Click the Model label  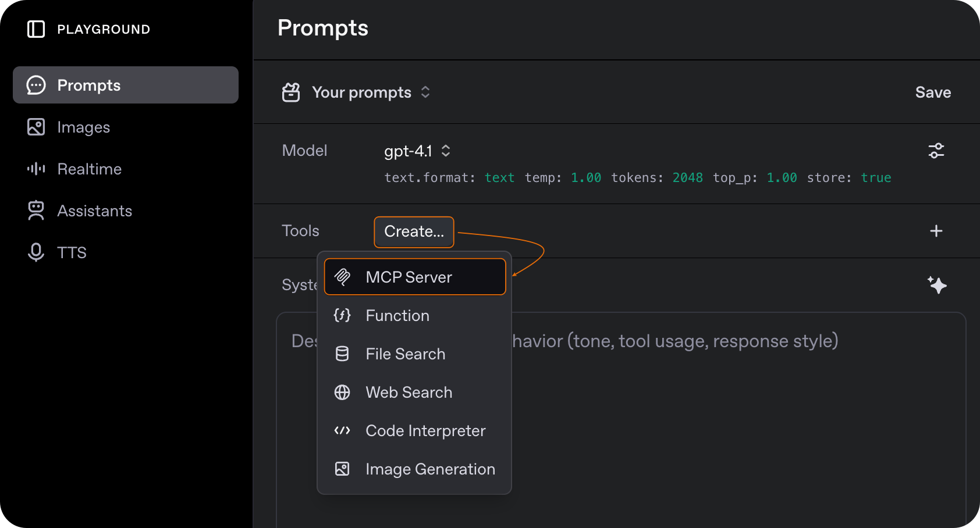pyautogui.click(x=304, y=151)
